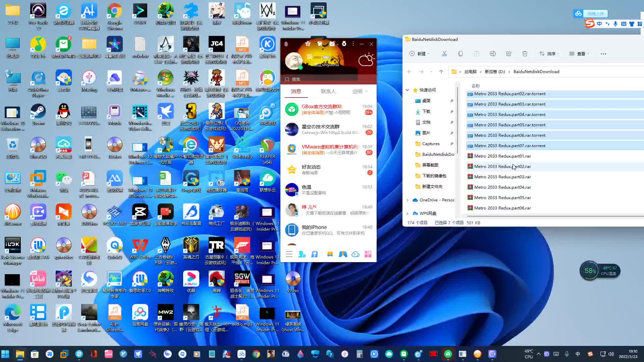Expand the 快速访问 section in sidebar
The width and height of the screenshot is (644, 362).
[408, 90]
